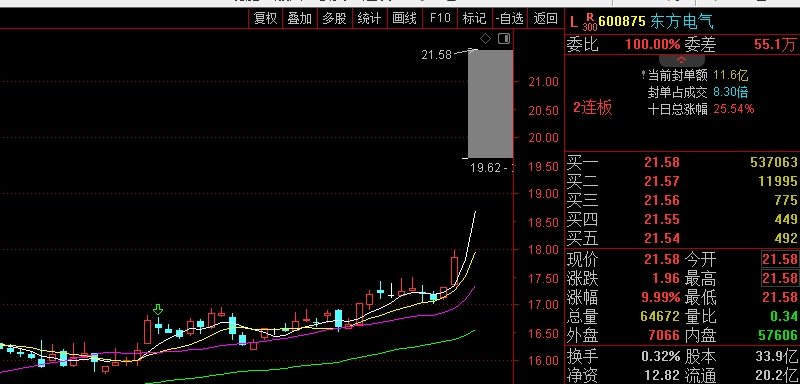Open the 复权 price adjustment menu
The height and width of the screenshot is (384, 800).
266,19
